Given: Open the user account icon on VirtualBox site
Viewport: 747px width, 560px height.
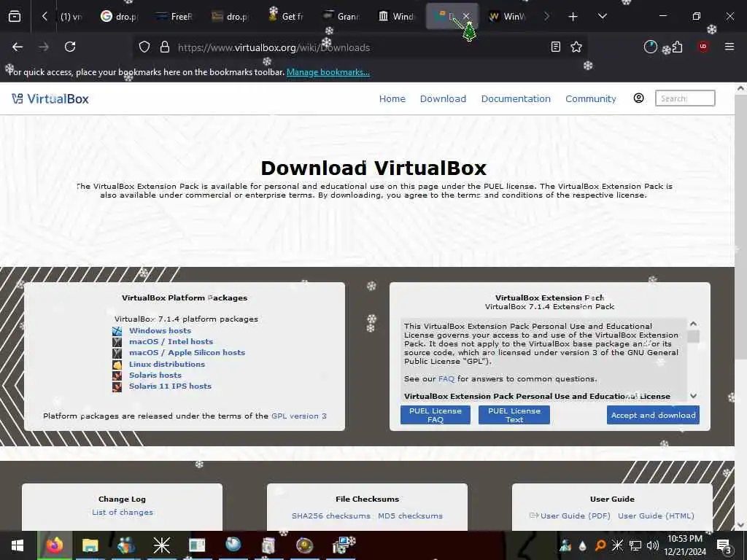Looking at the screenshot, I should tap(639, 98).
